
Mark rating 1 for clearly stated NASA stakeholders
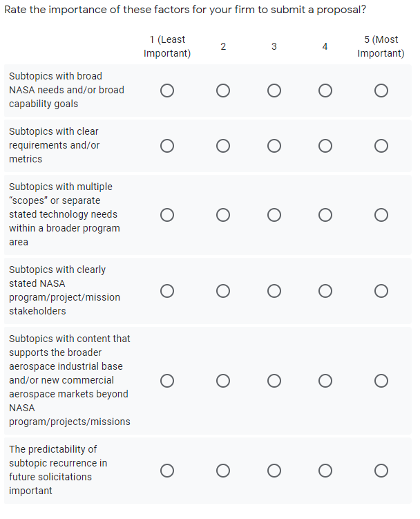(166, 291)
